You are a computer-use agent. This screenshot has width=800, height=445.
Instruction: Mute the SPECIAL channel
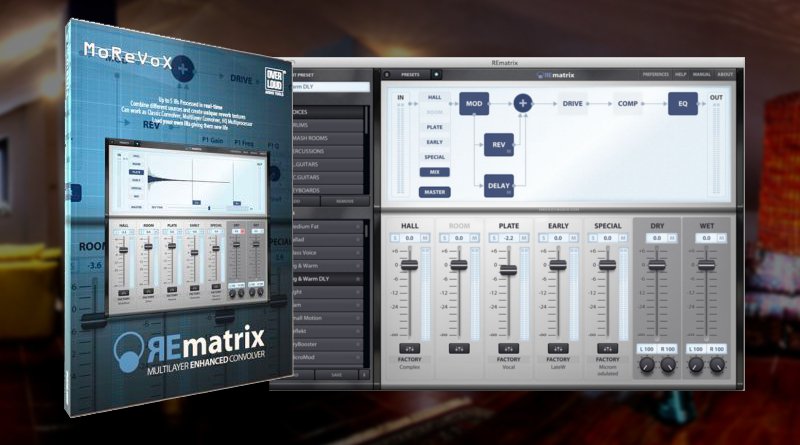(622, 238)
